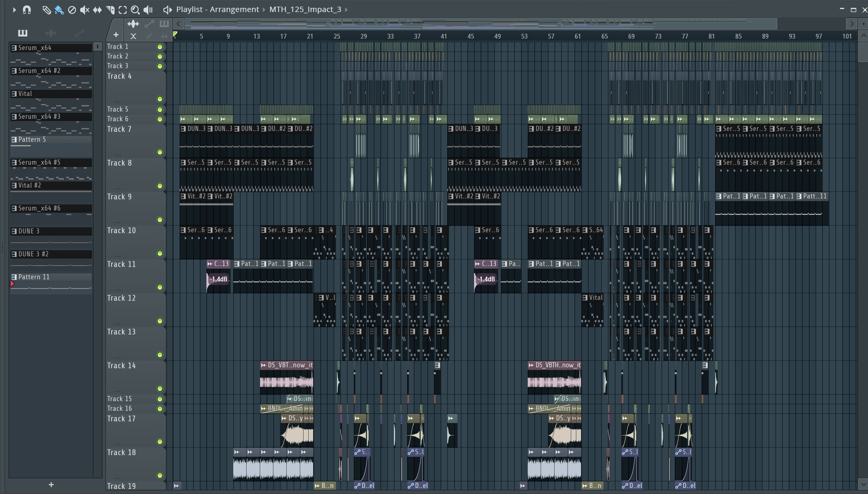The image size is (868, 494).
Task: Select Serum_x64 pattern in picker
Action: click(x=51, y=48)
